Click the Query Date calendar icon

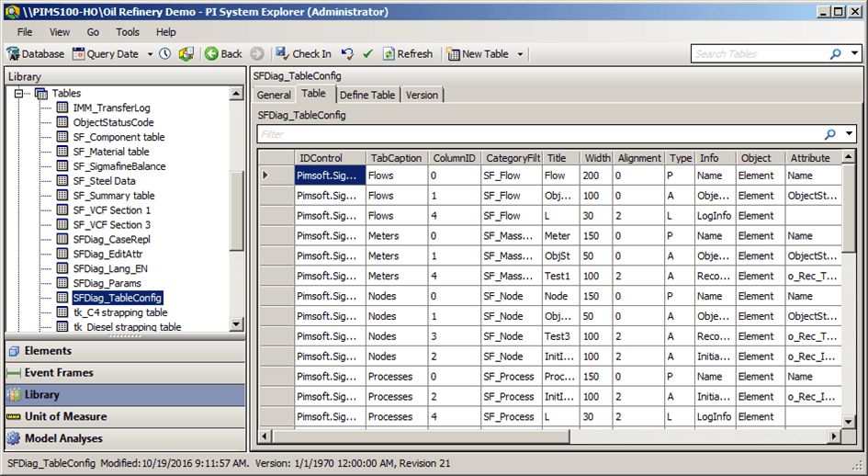coord(79,53)
